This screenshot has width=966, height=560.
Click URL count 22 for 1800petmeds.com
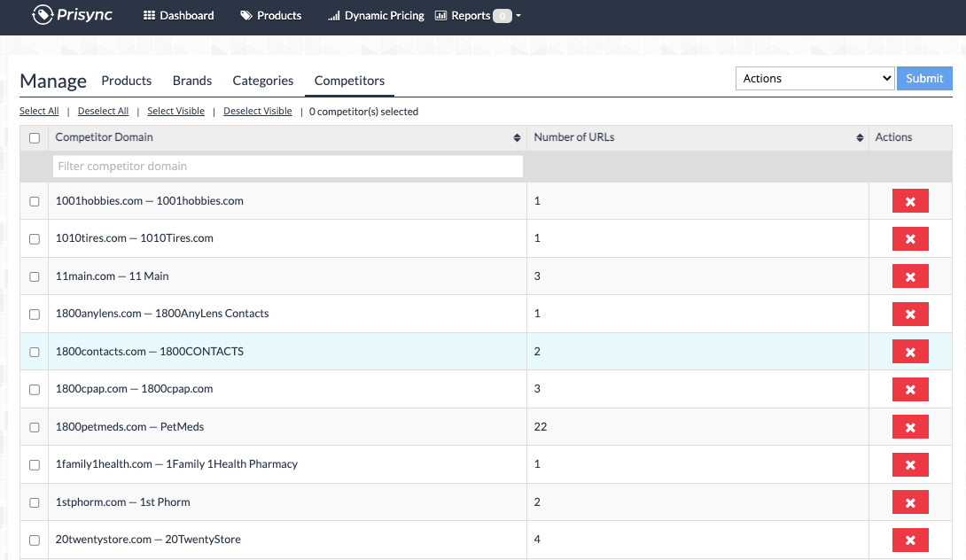tap(541, 427)
